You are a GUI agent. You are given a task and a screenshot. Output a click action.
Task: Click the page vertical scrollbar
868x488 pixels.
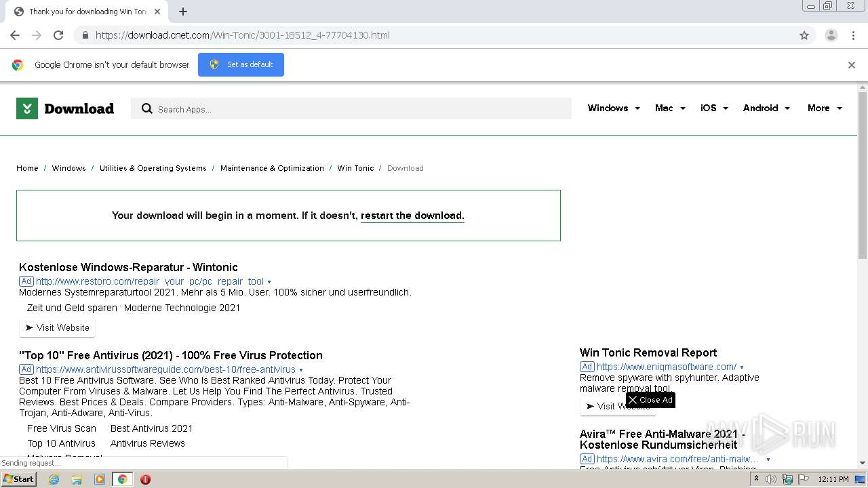[x=863, y=175]
